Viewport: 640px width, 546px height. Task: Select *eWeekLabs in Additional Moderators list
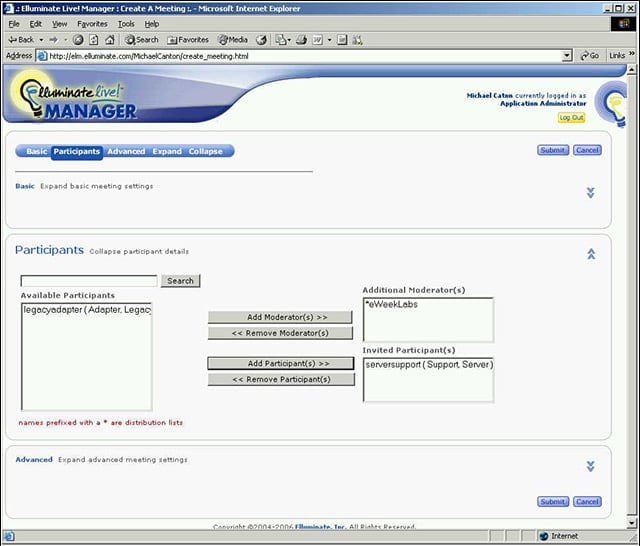[x=428, y=304]
